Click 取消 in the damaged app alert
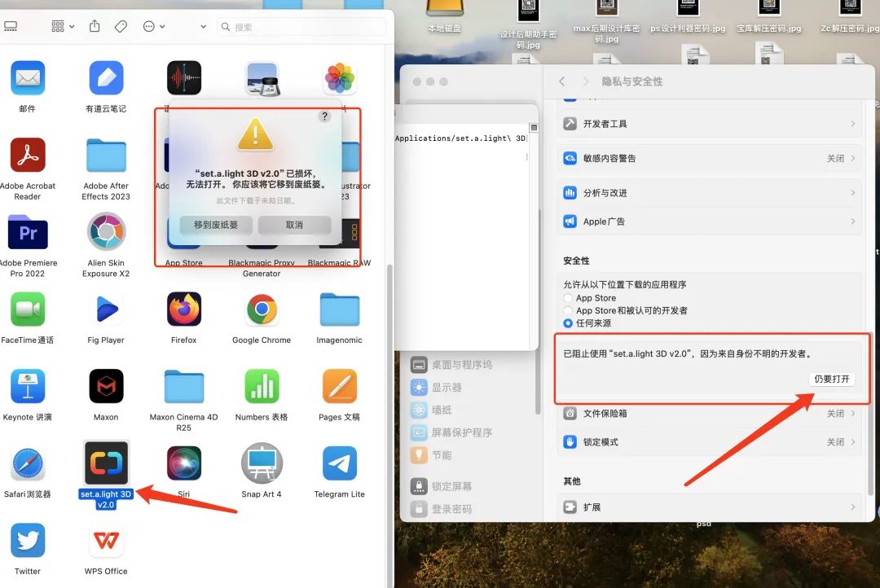Viewport: 880px width, 588px height. (x=295, y=225)
